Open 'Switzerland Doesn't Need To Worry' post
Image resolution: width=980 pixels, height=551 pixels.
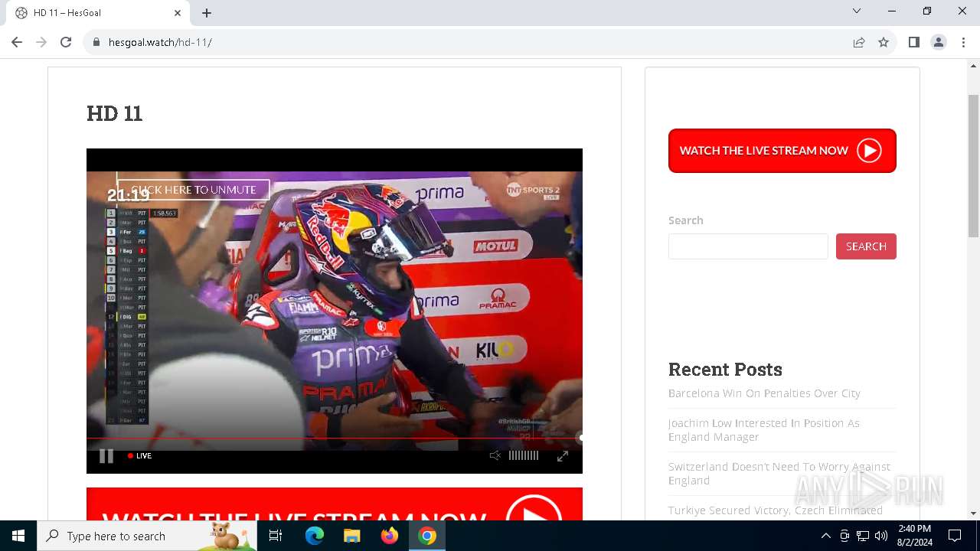(x=779, y=474)
